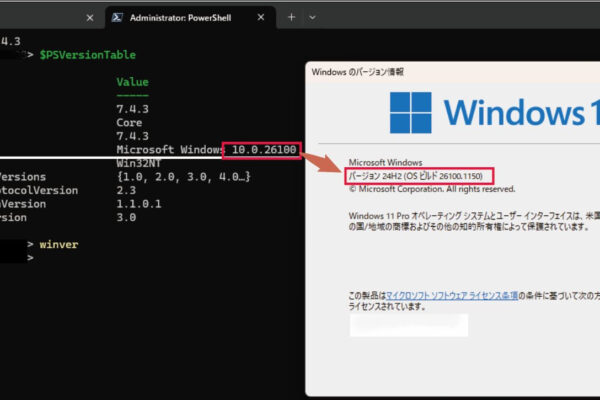Click the empty prompt line below winver
The height and width of the screenshot is (400, 600).
pos(31,258)
